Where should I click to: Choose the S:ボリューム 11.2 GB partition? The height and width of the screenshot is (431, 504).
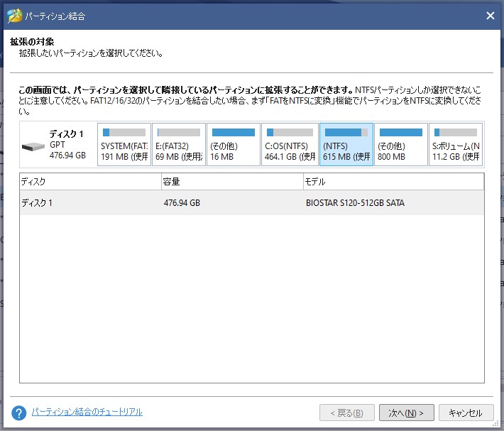tap(456, 145)
